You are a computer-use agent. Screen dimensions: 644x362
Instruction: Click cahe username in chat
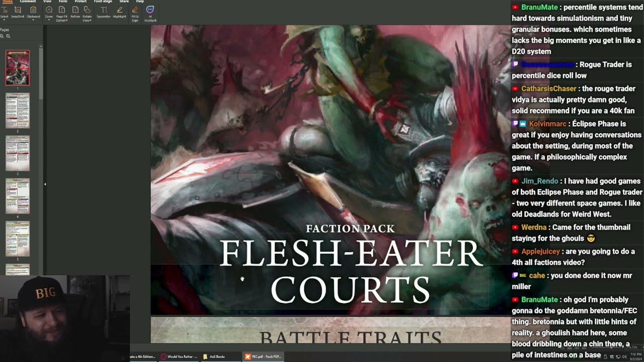tap(537, 276)
